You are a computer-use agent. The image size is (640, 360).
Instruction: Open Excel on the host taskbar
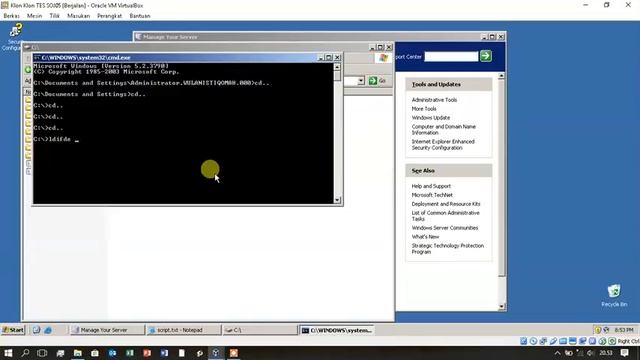point(130,353)
